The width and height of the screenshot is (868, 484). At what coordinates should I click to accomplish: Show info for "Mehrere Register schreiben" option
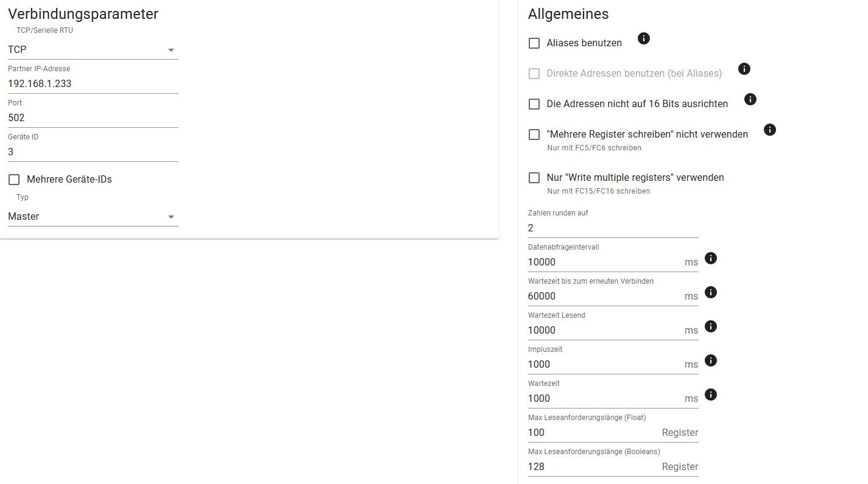point(770,130)
